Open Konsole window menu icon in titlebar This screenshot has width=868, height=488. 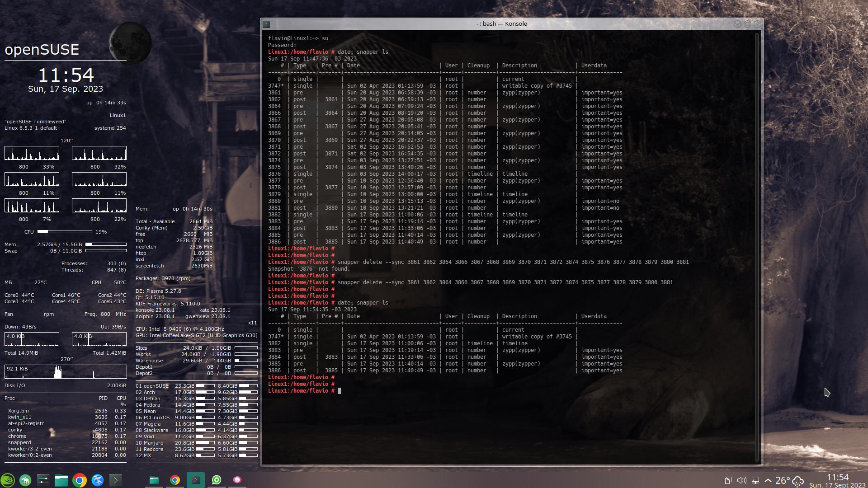click(x=267, y=24)
